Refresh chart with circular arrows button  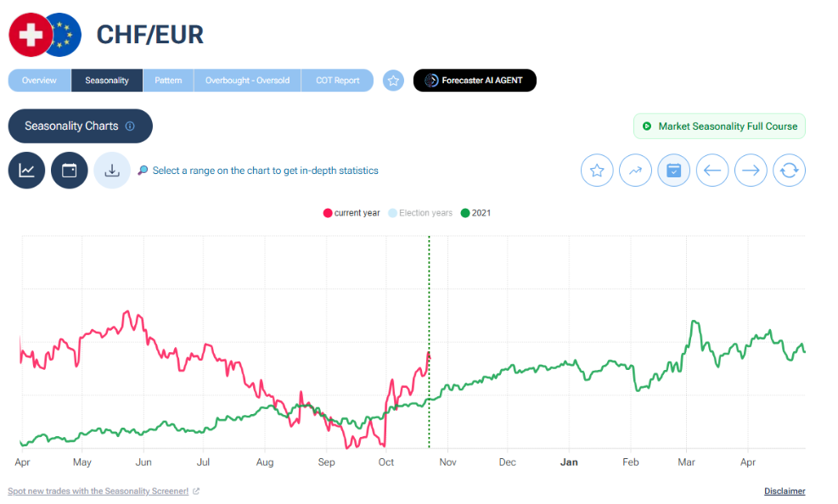click(790, 171)
